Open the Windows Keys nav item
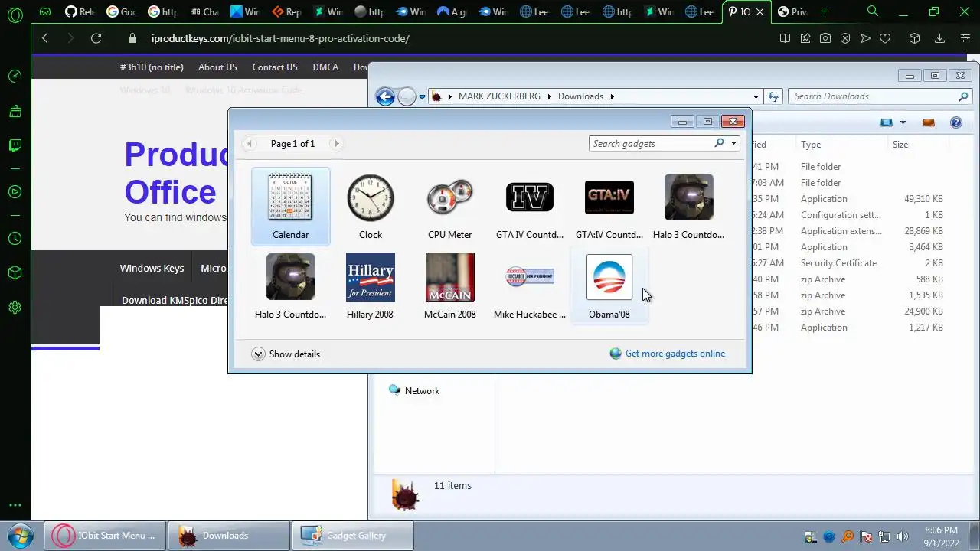 152,268
